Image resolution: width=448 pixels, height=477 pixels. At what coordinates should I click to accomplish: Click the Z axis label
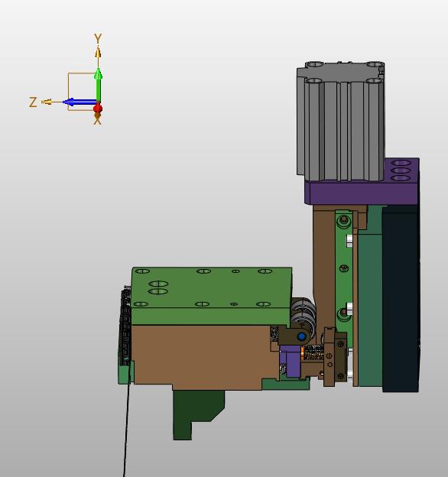point(33,102)
